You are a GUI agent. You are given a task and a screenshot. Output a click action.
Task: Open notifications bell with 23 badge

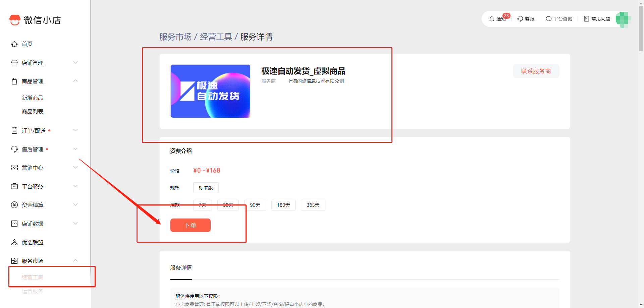tap(492, 19)
